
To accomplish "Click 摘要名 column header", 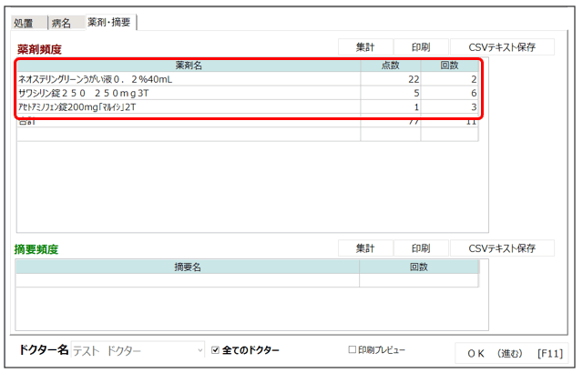I will tap(187, 267).
